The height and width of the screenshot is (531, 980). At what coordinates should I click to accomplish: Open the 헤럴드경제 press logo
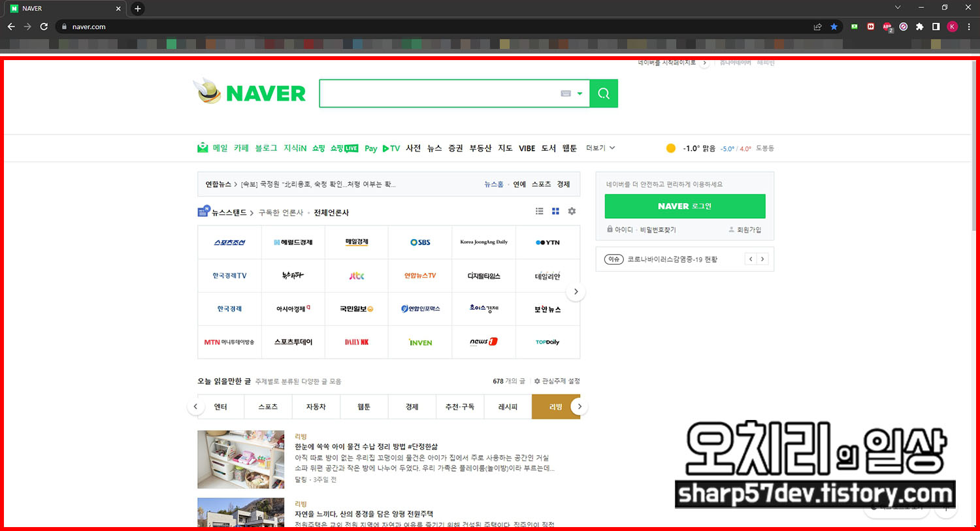pyautogui.click(x=293, y=242)
